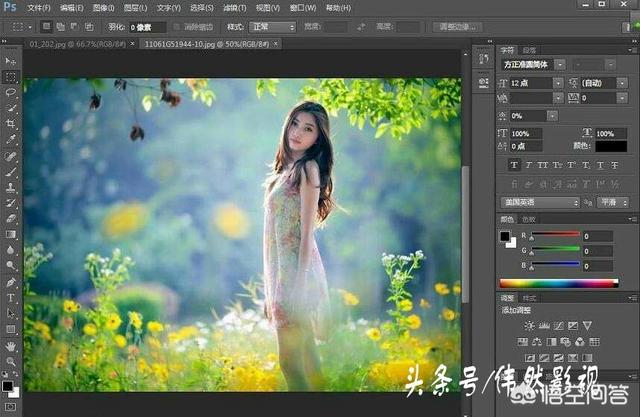Open font family dropdown 方正准圆简体
Image resolution: width=640 pixels, height=417 pixels.
[x=560, y=64]
